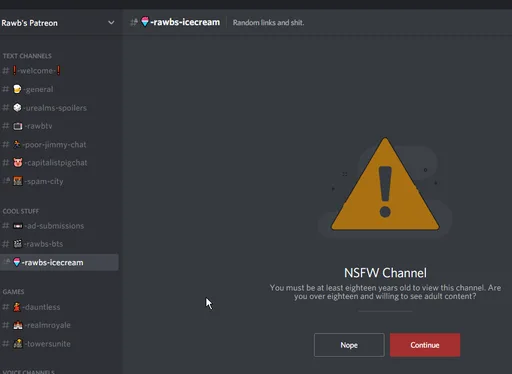Viewport: 512px width, 374px height.
Task: Click the hash icon next to ad-submissions
Action: (x=6, y=226)
